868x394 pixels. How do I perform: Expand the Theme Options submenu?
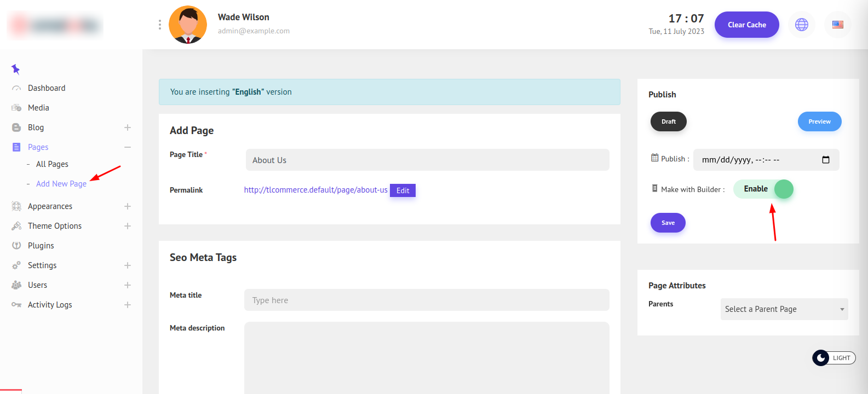(128, 226)
